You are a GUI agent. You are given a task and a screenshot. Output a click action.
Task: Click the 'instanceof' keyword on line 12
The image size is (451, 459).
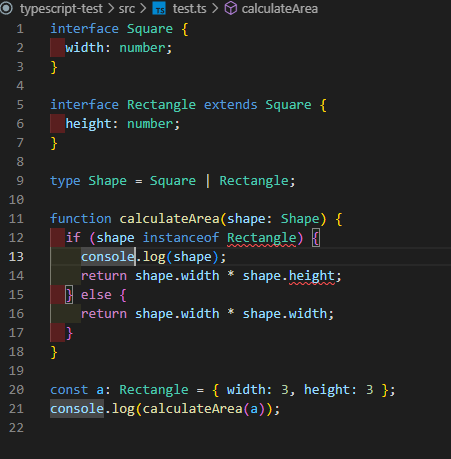pyautogui.click(x=181, y=238)
